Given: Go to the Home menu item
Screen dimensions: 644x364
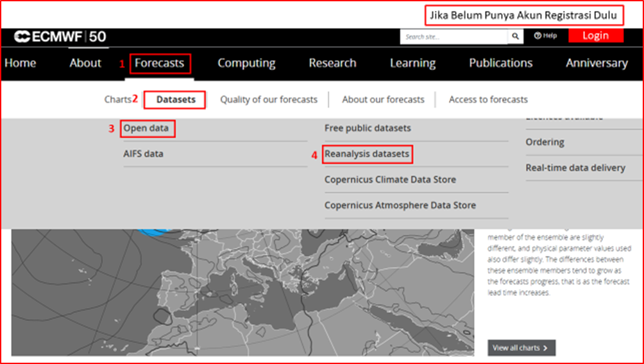Looking at the screenshot, I should click(x=20, y=63).
